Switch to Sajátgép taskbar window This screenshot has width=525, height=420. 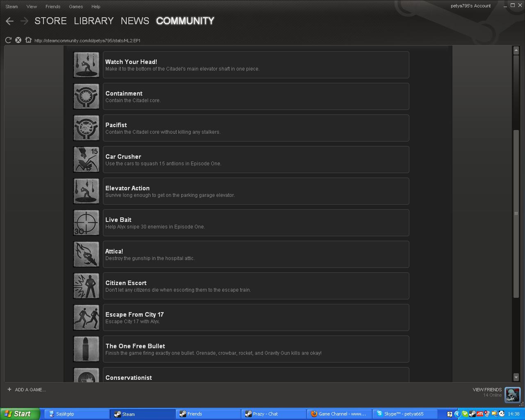pyautogui.click(x=76, y=414)
